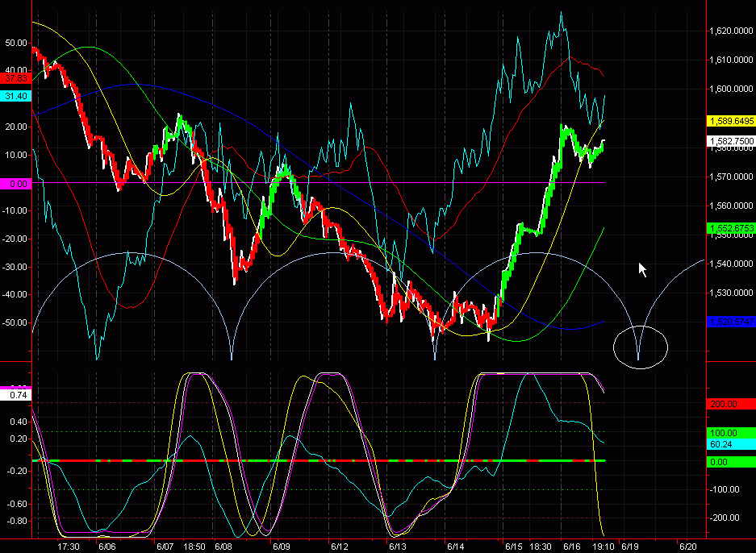The image size is (756, 553).
Task: Click the blue 1,520.5747 price tag
Action: pos(731,322)
